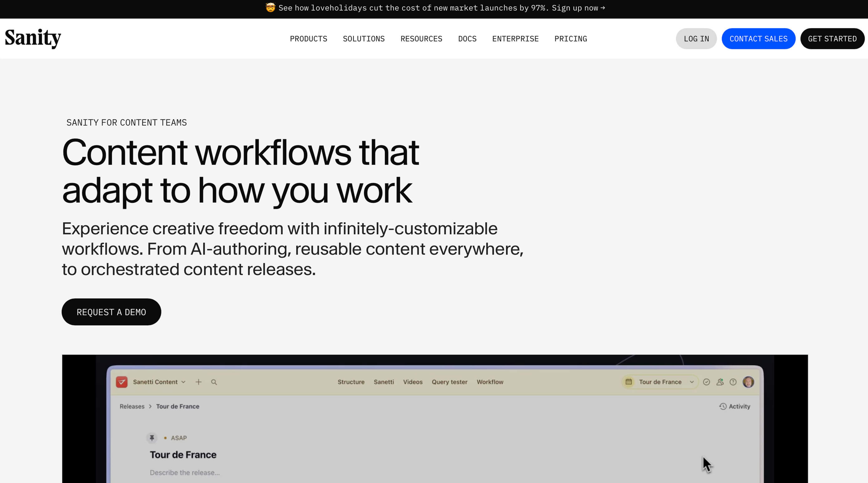The width and height of the screenshot is (868, 483).
Task: Open the Tour de France release dropdown
Action: 660,382
